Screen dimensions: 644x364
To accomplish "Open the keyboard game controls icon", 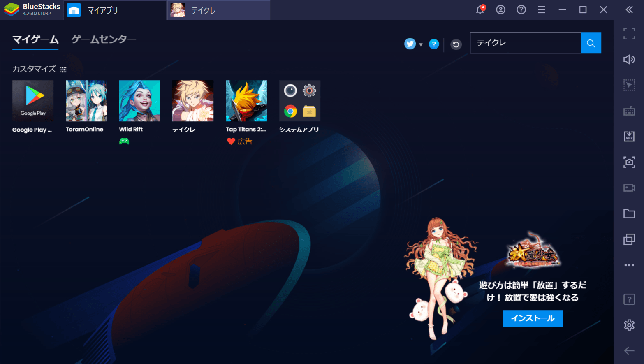I will coord(629,111).
